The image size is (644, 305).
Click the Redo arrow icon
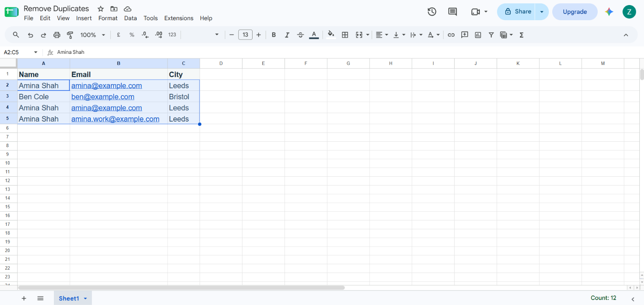tap(43, 35)
